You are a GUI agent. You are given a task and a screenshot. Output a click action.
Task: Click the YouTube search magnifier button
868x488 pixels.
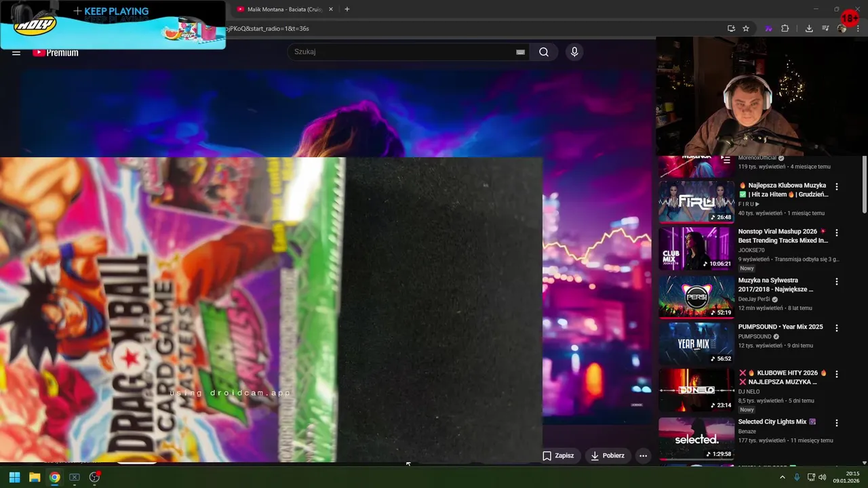click(544, 52)
